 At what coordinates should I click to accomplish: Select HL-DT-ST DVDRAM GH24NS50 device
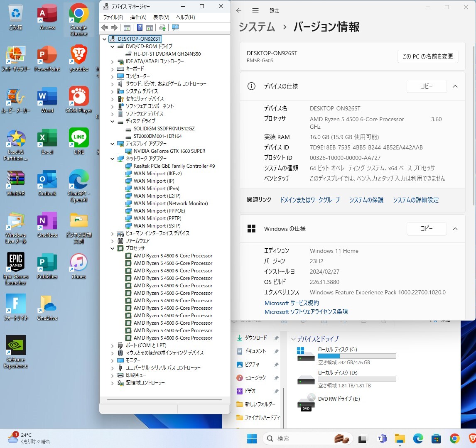click(167, 54)
